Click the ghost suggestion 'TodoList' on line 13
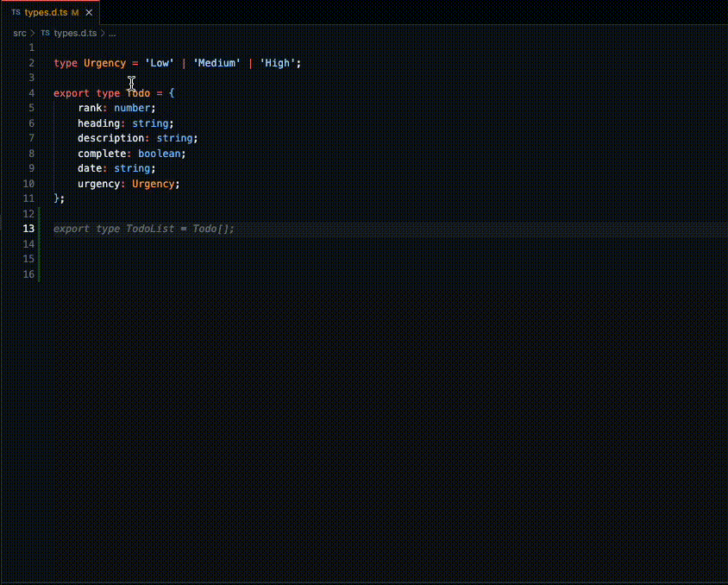 pos(150,229)
